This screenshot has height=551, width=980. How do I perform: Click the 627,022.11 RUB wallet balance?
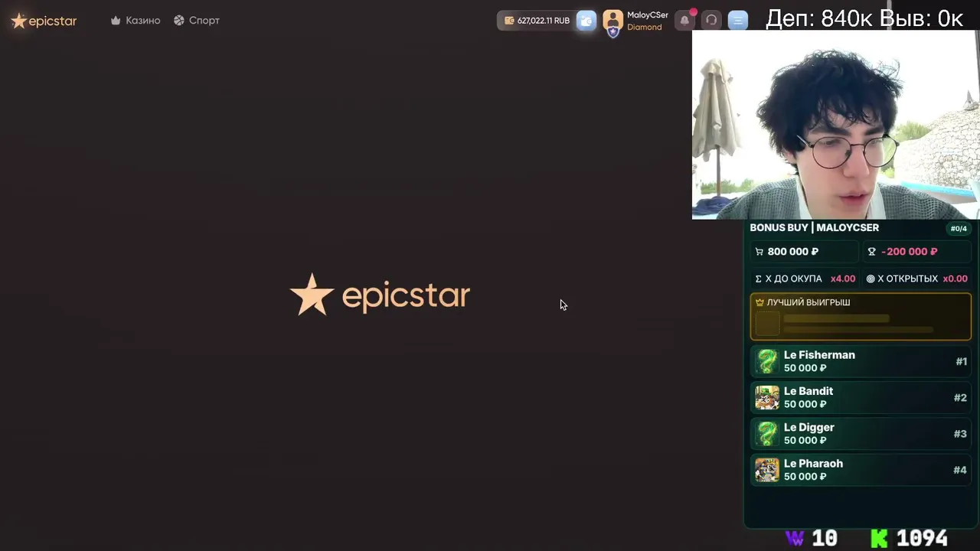point(537,21)
